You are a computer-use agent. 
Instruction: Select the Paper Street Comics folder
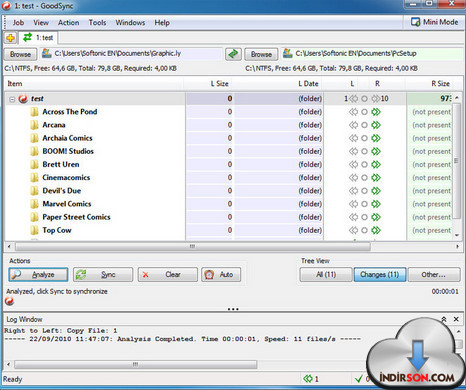coord(76,217)
